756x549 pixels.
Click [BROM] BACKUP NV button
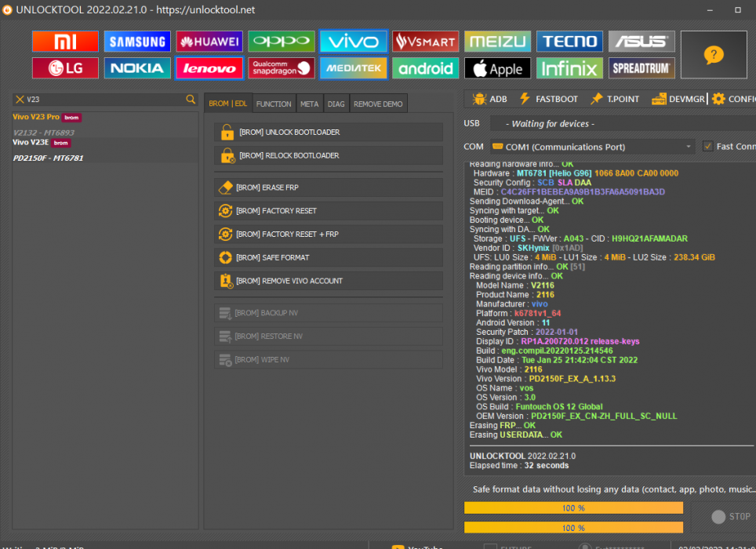click(x=329, y=313)
